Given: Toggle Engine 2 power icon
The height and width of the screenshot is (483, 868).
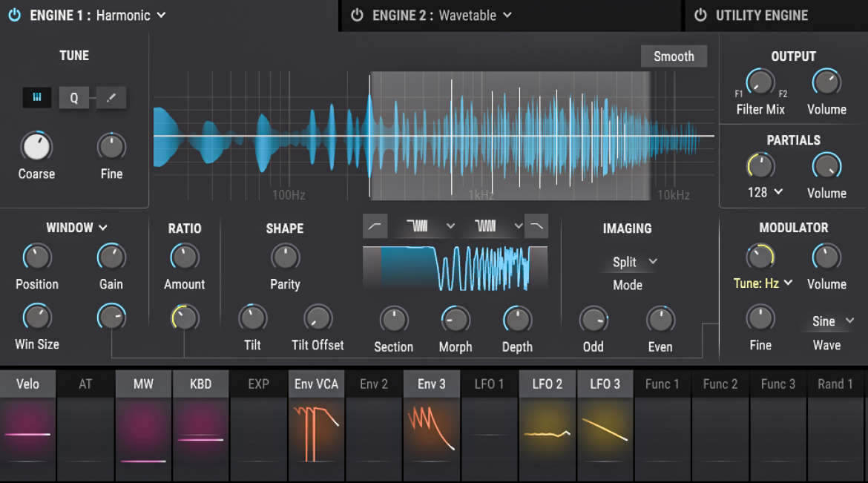Looking at the screenshot, I should pyautogui.click(x=357, y=15).
